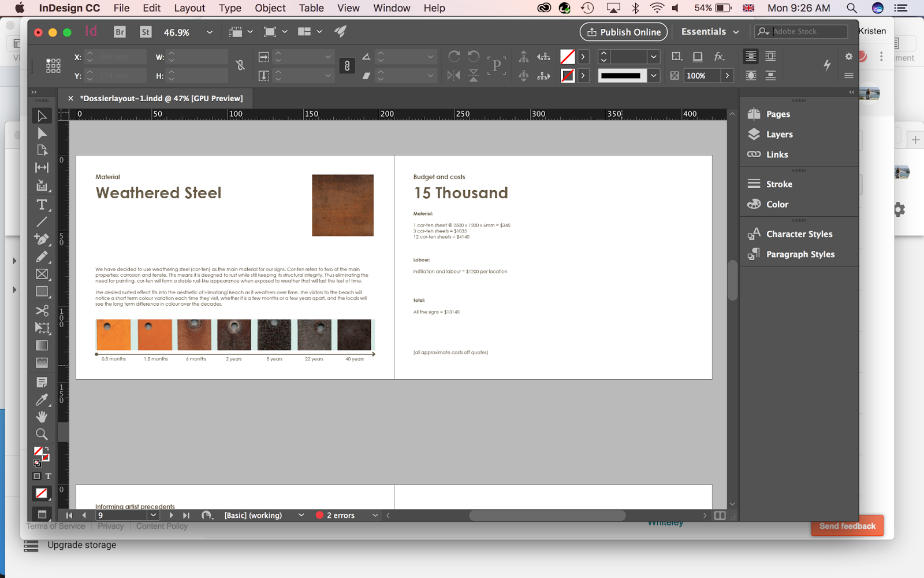Open the zoom percentage dropdown
This screenshot has width=924, height=578.
[209, 32]
